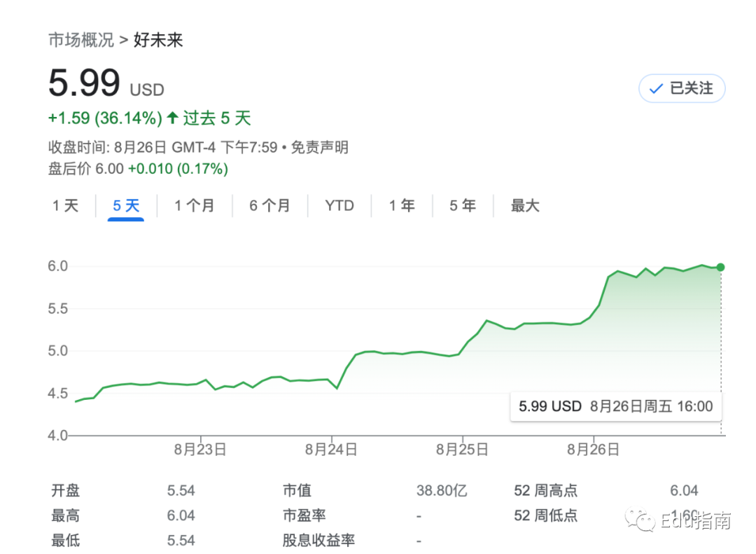Click the 5.99 USD price tooltip
Image resolution: width=756 pixels, height=554 pixels.
point(616,406)
